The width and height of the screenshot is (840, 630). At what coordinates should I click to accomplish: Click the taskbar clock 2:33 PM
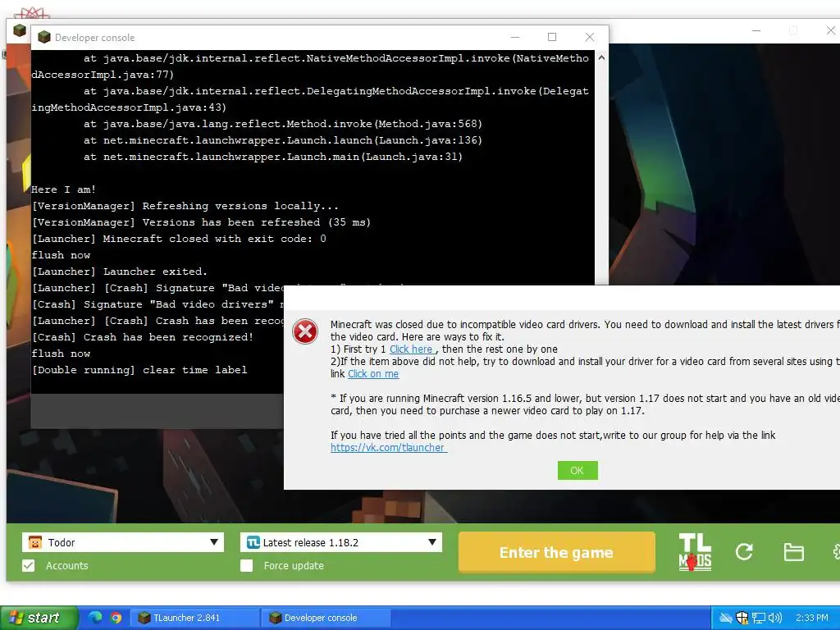pyautogui.click(x=811, y=618)
